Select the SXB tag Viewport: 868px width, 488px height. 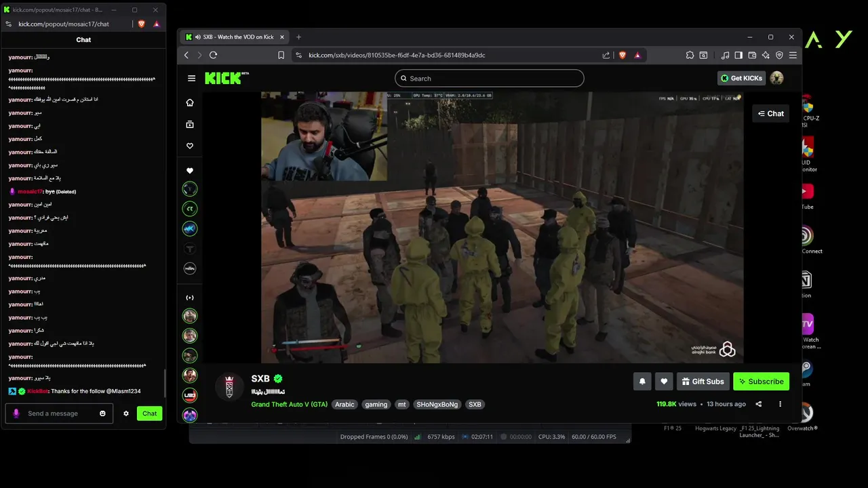coord(475,405)
